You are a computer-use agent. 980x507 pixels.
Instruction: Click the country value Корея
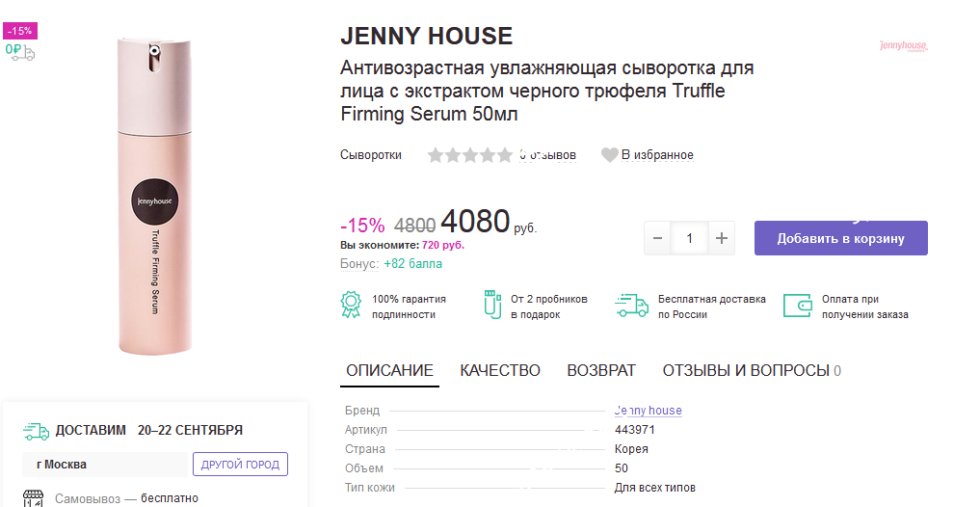point(632,449)
